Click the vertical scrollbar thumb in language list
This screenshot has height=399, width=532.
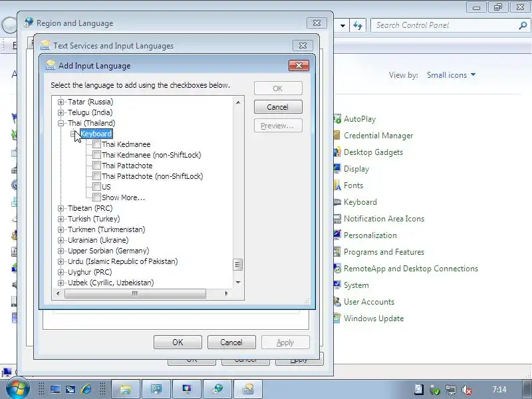point(238,265)
